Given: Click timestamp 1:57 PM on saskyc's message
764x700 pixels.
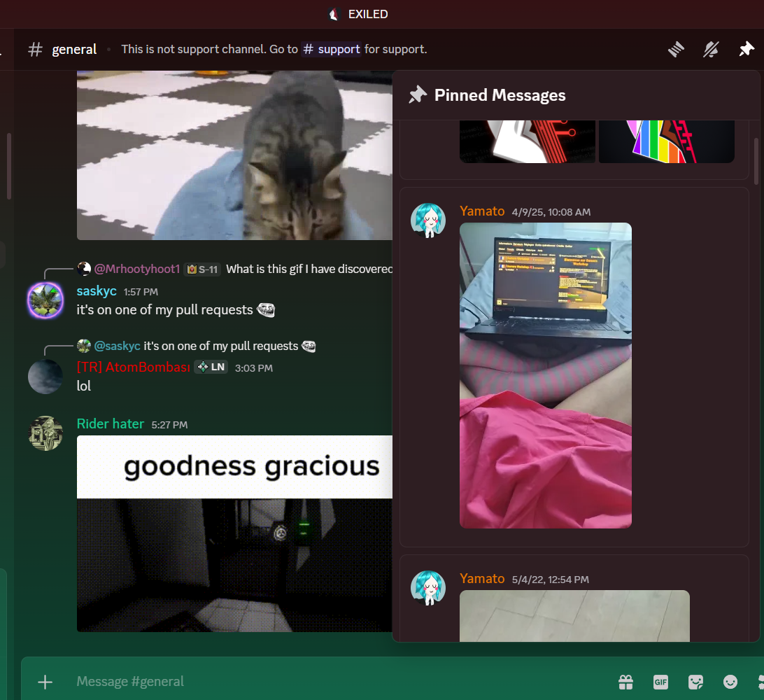Looking at the screenshot, I should tap(141, 292).
